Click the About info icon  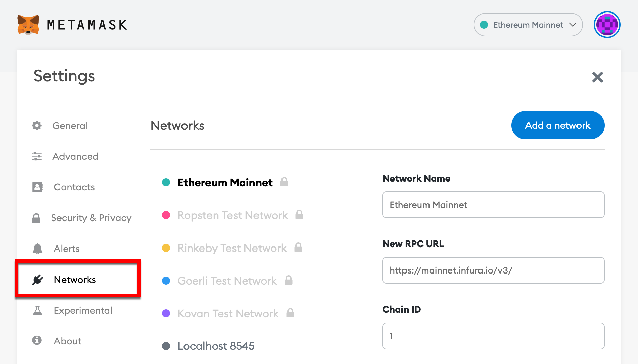[x=37, y=340]
